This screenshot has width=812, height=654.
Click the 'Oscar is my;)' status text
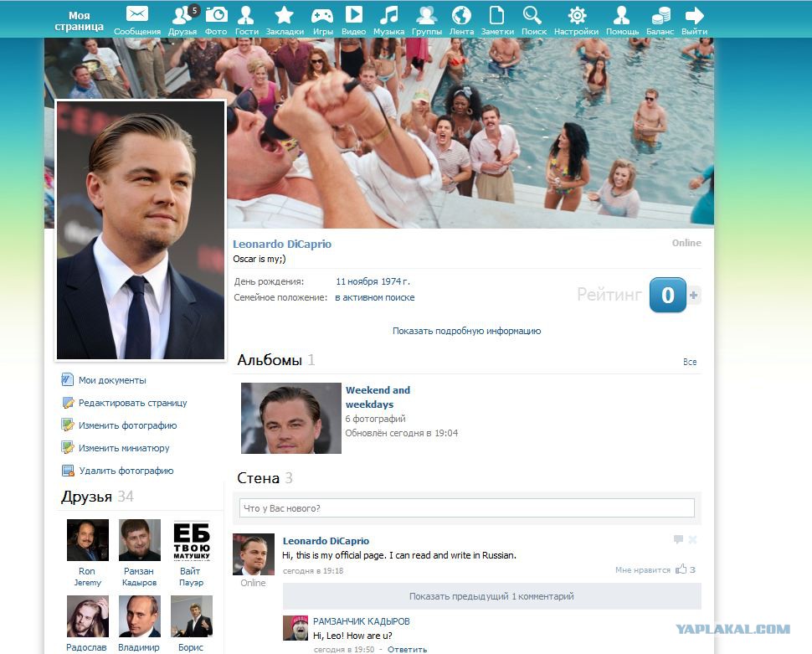coord(260,259)
